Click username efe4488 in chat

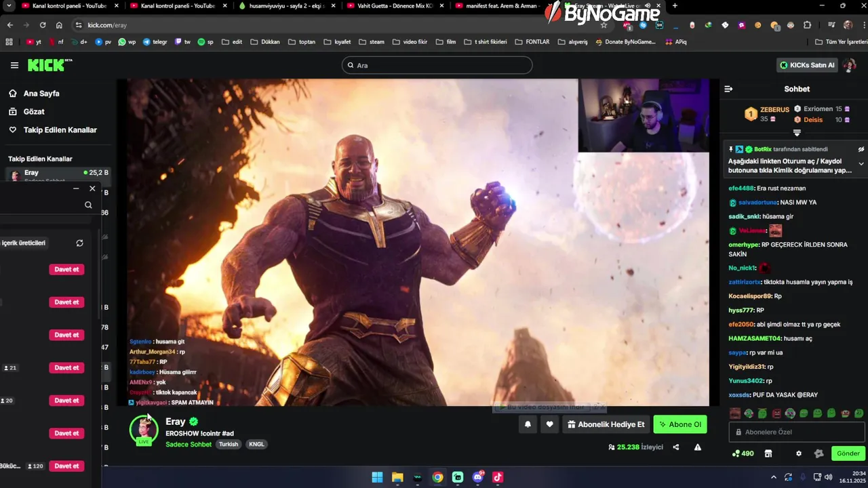(741, 188)
